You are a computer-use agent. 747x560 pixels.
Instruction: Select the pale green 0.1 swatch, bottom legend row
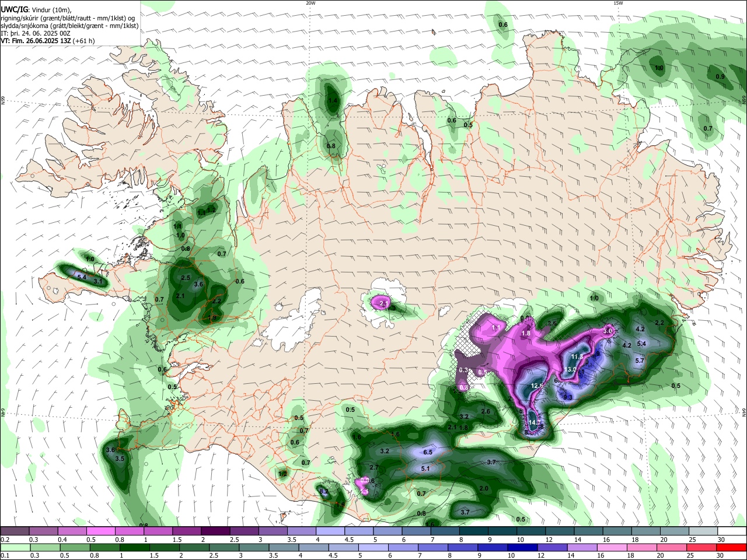pos(15,547)
